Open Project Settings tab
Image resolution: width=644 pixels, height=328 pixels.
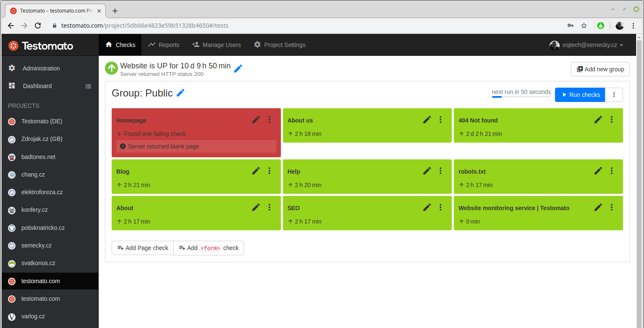coord(280,45)
